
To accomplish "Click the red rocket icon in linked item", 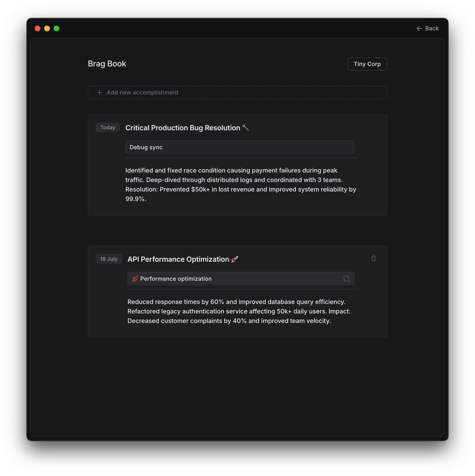I will point(135,279).
